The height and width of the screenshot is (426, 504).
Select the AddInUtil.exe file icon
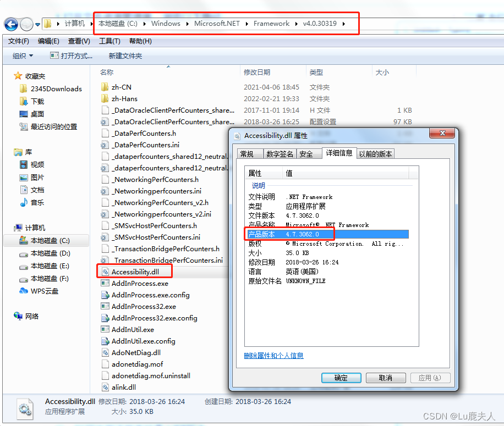tap(105, 330)
